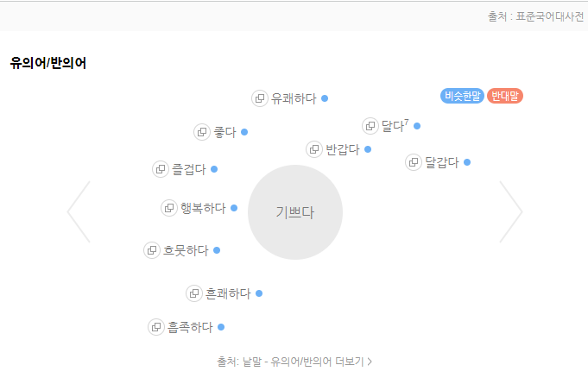Click the copy icon beside 흔쾌하다
The height and width of the screenshot is (384, 588).
[x=194, y=293]
